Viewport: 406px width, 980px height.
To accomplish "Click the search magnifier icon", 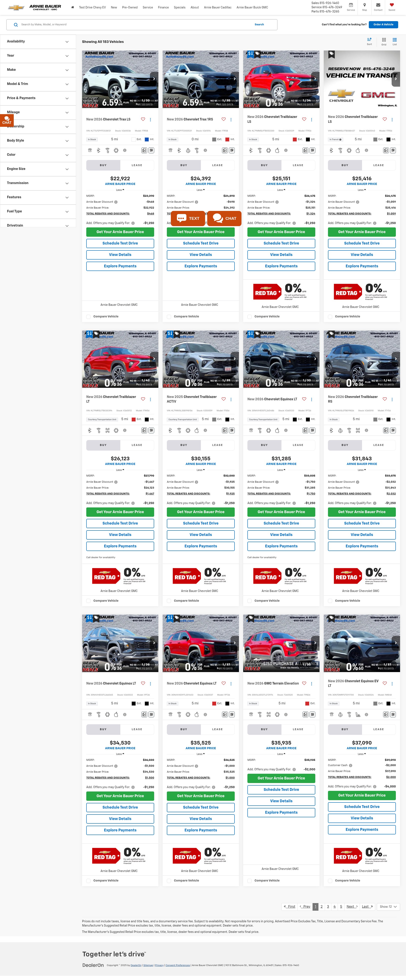I will point(16,25).
